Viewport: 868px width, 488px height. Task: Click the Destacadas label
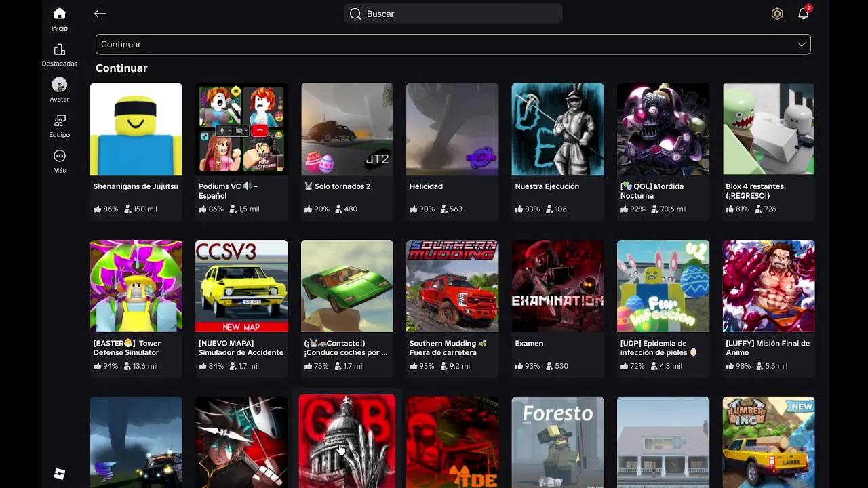[60, 64]
